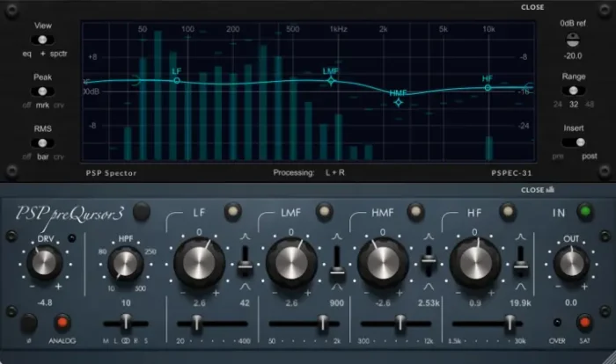
Task: Click CLOSE on the preQursor3 panel
Action: click(x=534, y=189)
